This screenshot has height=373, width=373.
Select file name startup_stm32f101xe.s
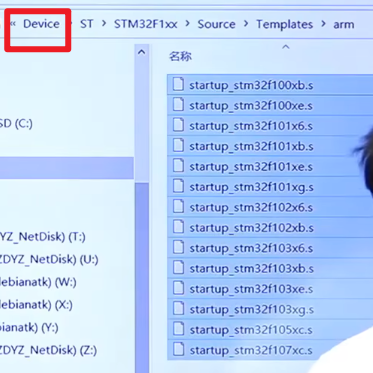251,167
